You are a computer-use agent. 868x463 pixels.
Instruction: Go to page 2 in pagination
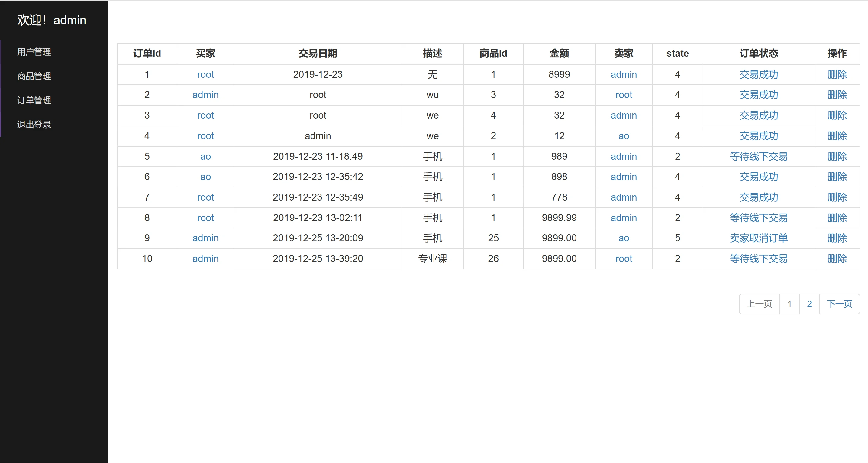click(809, 304)
